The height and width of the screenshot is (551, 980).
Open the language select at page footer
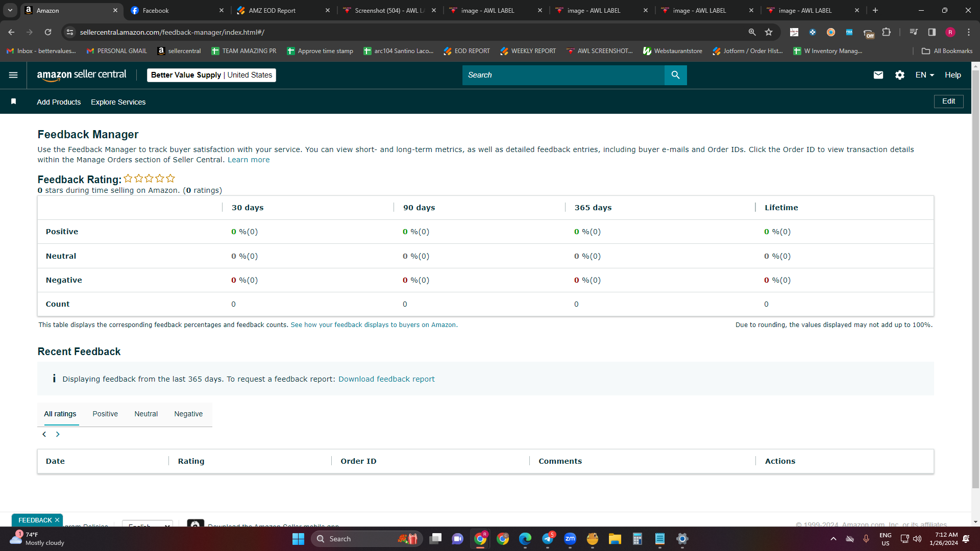148,523
